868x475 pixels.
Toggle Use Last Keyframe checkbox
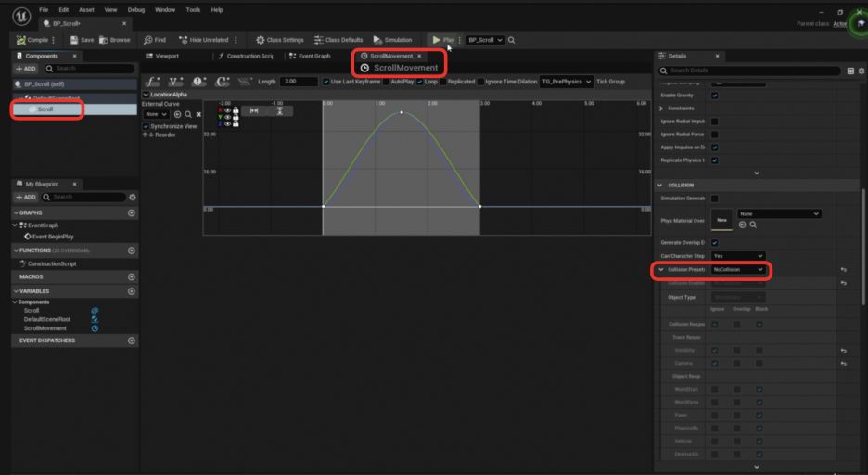[x=326, y=82]
